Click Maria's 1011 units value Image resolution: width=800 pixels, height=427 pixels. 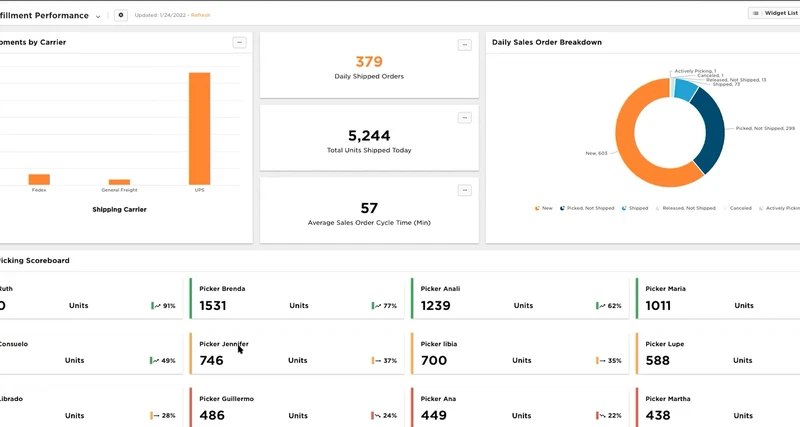[658, 306]
